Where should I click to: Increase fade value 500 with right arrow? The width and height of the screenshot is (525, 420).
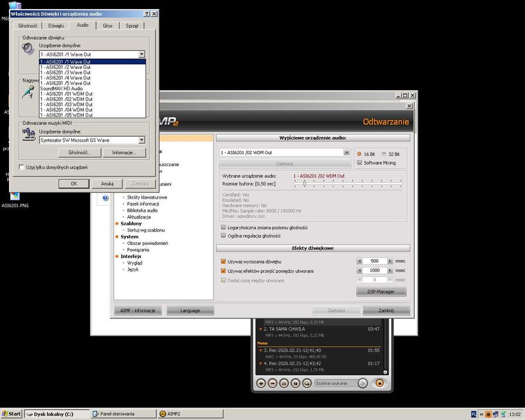tap(390, 261)
